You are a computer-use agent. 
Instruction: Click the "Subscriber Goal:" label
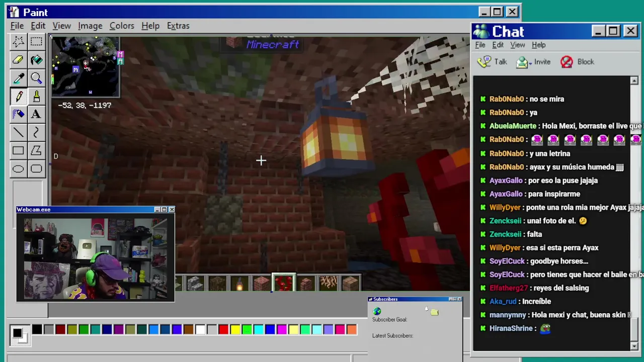click(x=389, y=319)
